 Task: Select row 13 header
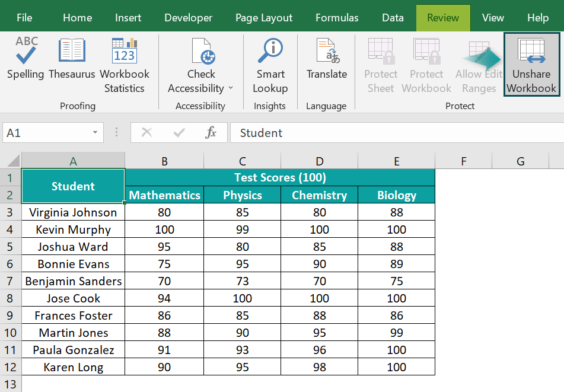[10, 384]
